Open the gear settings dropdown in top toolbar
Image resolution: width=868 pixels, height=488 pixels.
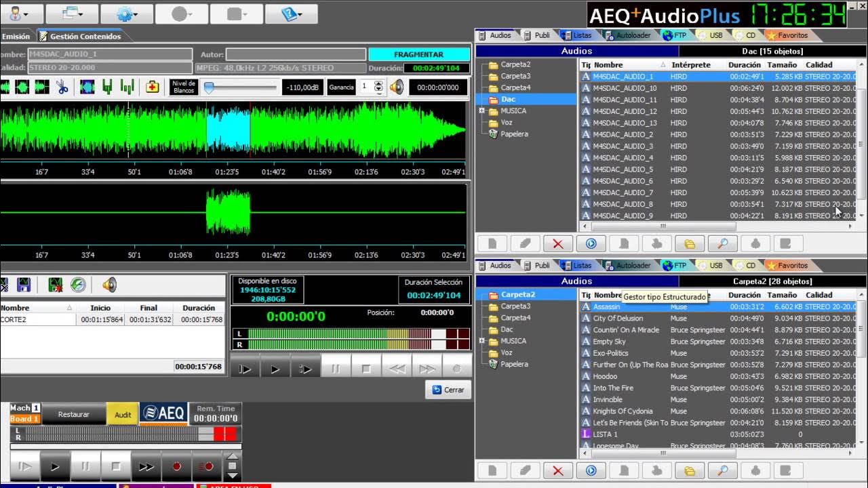[x=127, y=13]
